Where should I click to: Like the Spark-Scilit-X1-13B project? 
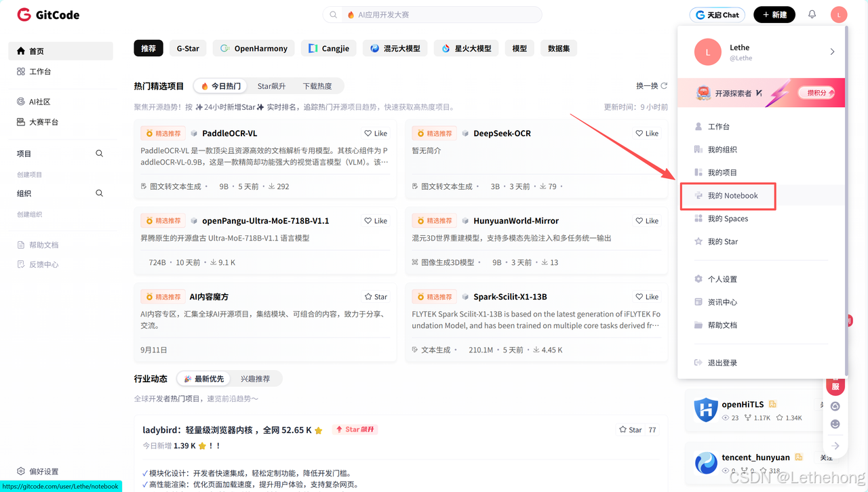coord(647,297)
